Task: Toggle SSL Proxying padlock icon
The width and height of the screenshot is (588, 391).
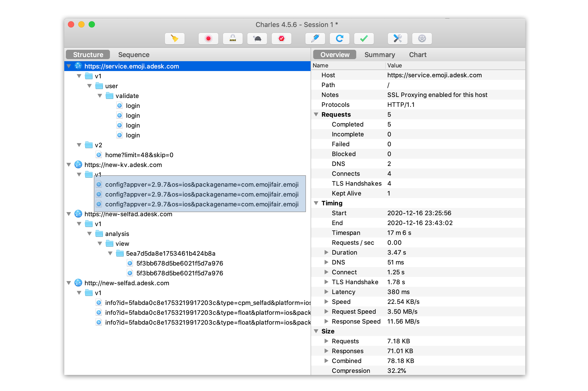Action: click(233, 39)
